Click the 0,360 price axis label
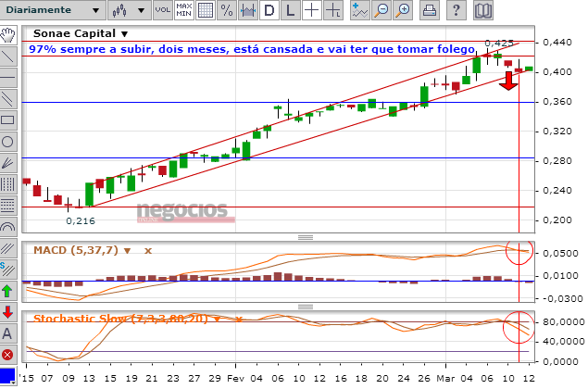The image size is (588, 389). coord(557,102)
